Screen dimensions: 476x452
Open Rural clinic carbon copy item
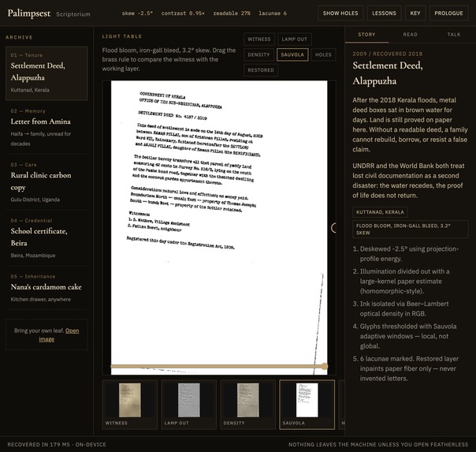[x=46, y=182]
